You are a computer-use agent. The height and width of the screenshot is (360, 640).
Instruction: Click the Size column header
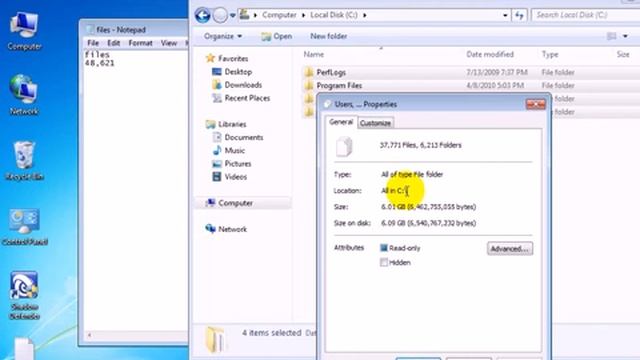click(623, 54)
